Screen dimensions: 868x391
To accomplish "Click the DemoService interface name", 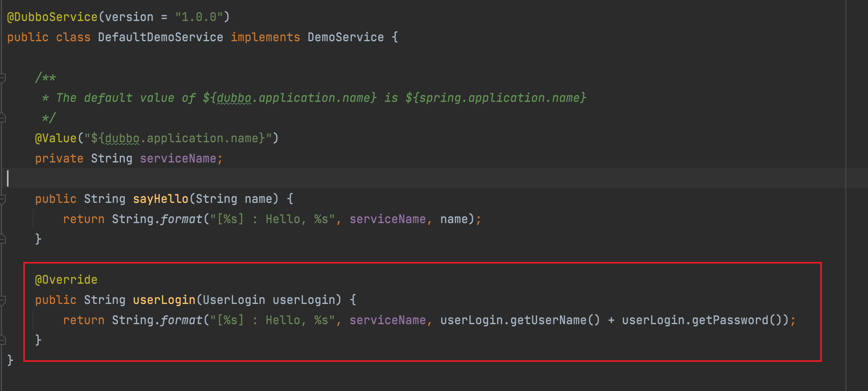I will (345, 37).
